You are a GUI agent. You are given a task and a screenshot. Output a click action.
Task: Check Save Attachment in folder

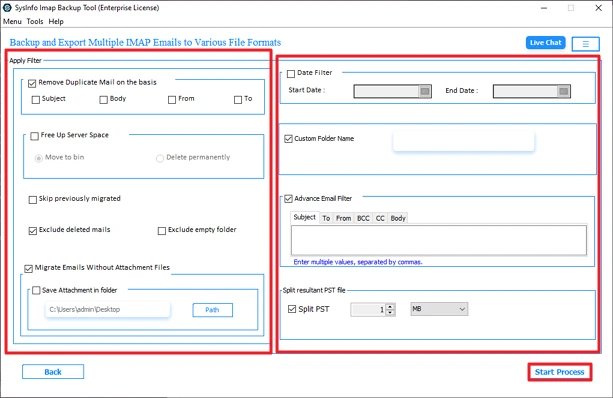tap(36, 290)
